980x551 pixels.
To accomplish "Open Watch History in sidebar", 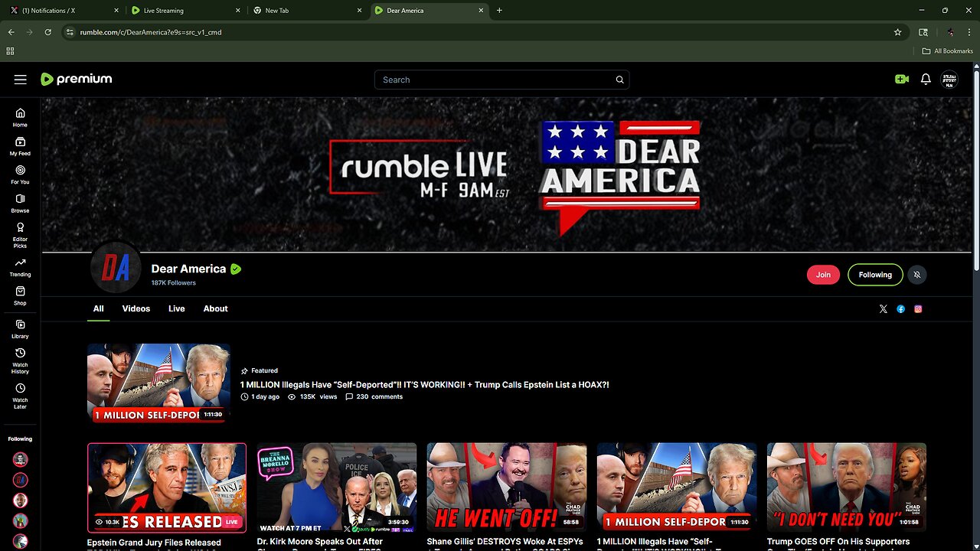I will tap(20, 360).
